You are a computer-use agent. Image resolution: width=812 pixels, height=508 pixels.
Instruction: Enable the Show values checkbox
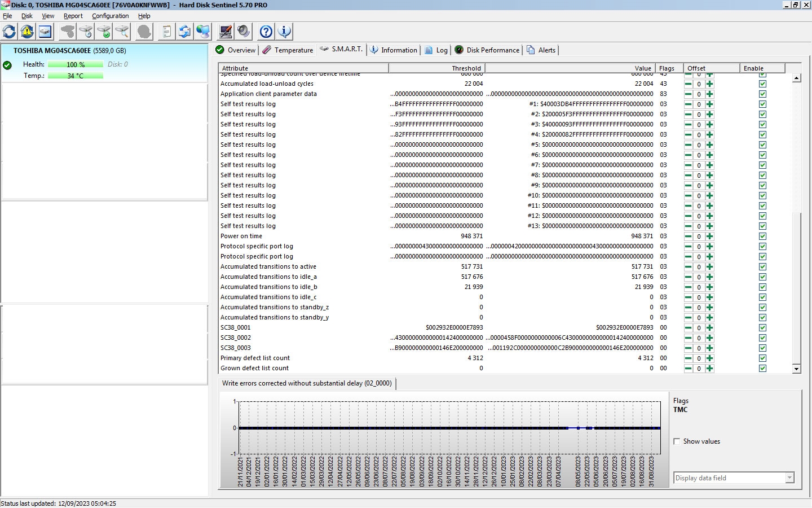click(677, 441)
